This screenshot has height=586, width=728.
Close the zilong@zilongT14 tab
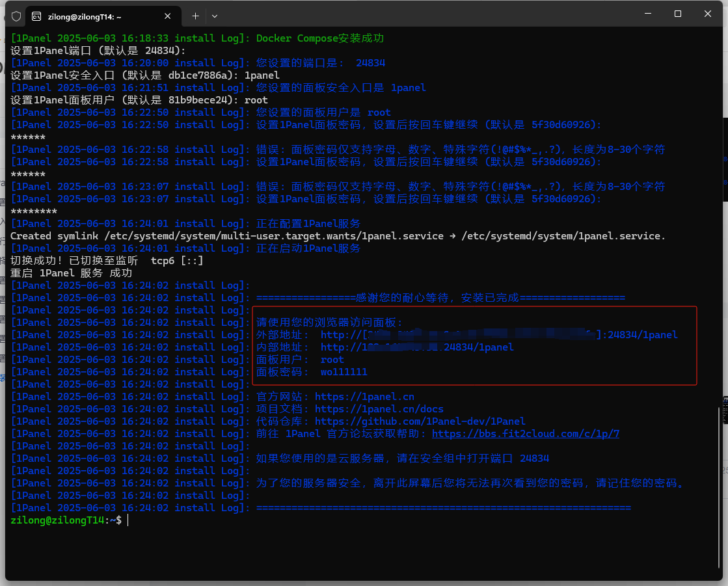168,16
